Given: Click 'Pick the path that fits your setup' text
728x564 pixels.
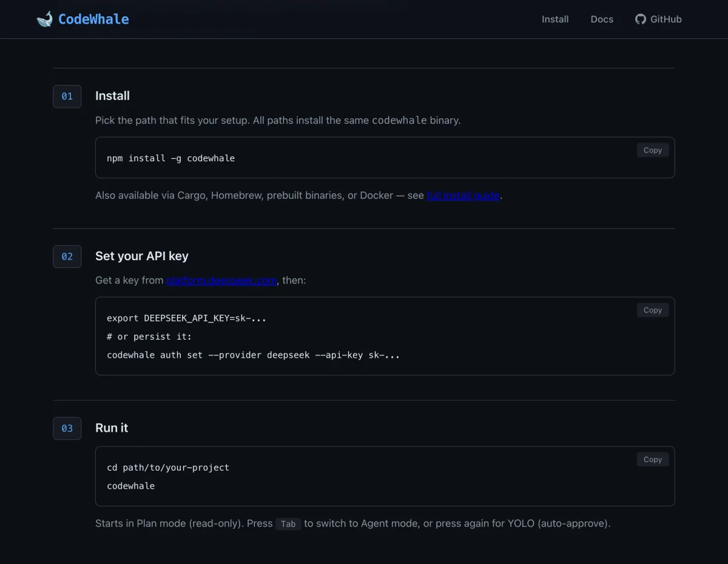Looking at the screenshot, I should point(171,120).
